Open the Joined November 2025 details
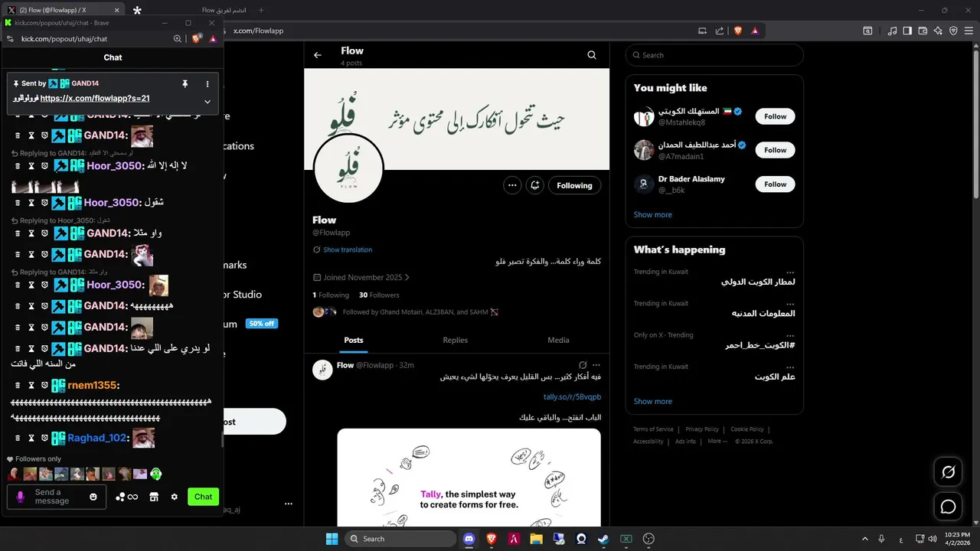Screen dimensions: 980x551 361,277
